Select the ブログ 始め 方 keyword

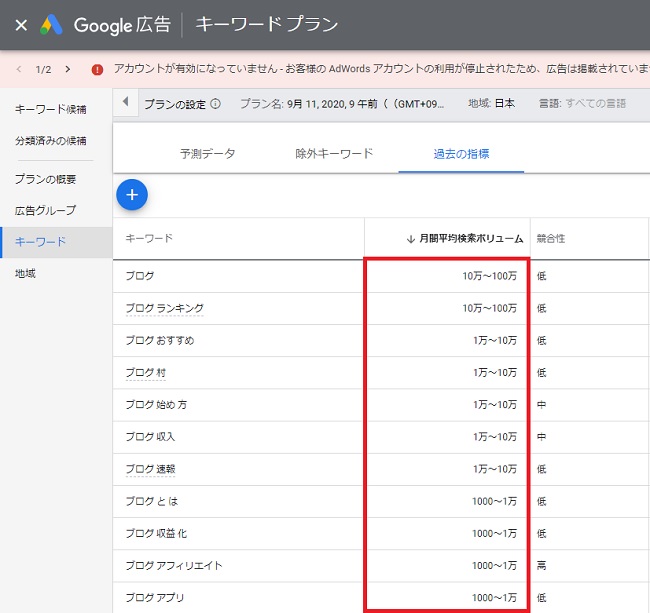156,405
